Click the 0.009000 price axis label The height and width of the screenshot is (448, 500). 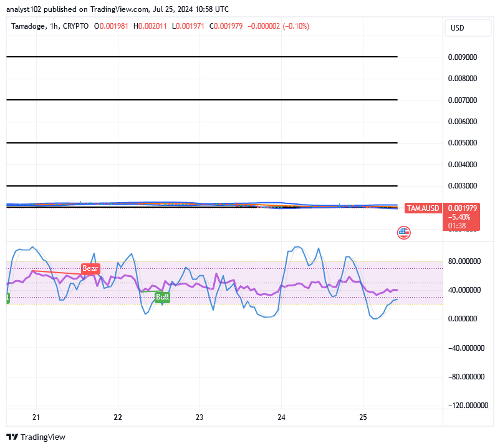[x=463, y=57]
